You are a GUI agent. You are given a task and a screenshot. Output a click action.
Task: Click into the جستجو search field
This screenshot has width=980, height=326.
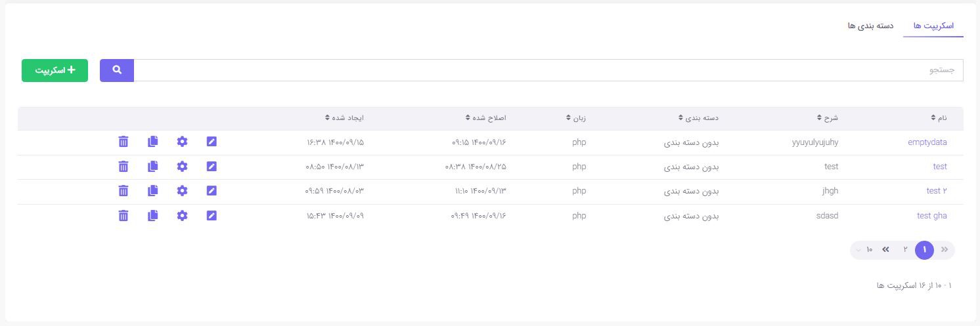click(x=548, y=70)
